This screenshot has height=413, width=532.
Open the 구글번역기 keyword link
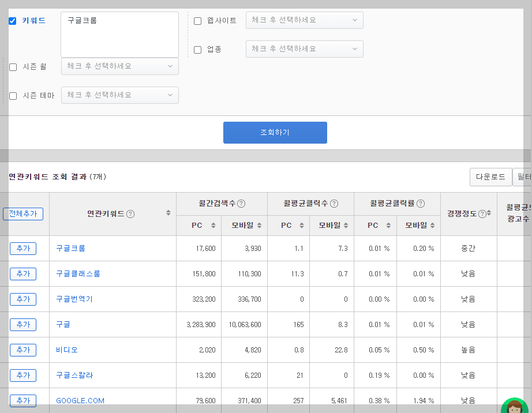click(74, 299)
